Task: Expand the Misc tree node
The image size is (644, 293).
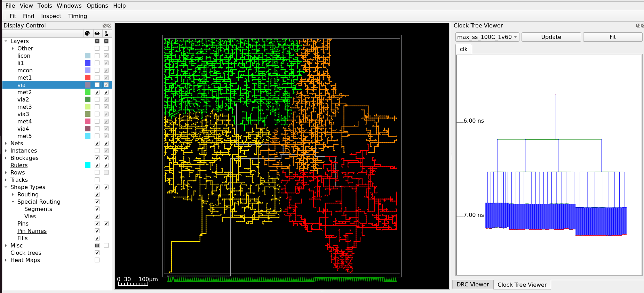Action: click(x=6, y=245)
